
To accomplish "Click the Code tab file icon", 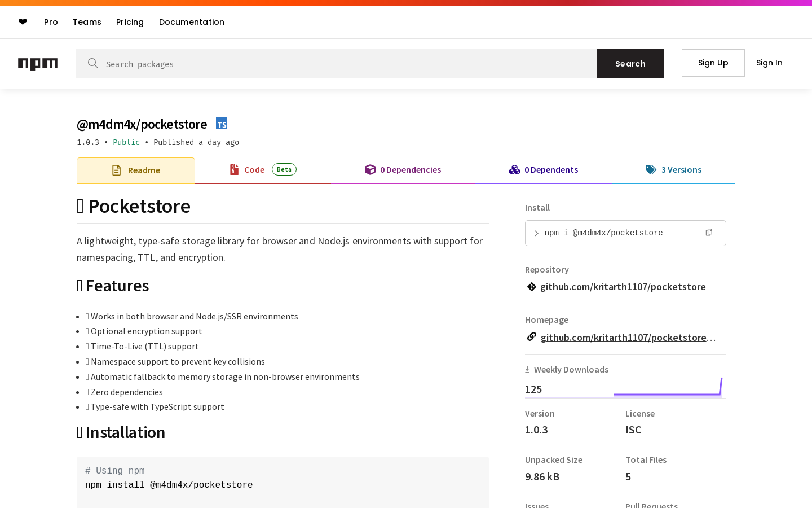I will point(234,169).
